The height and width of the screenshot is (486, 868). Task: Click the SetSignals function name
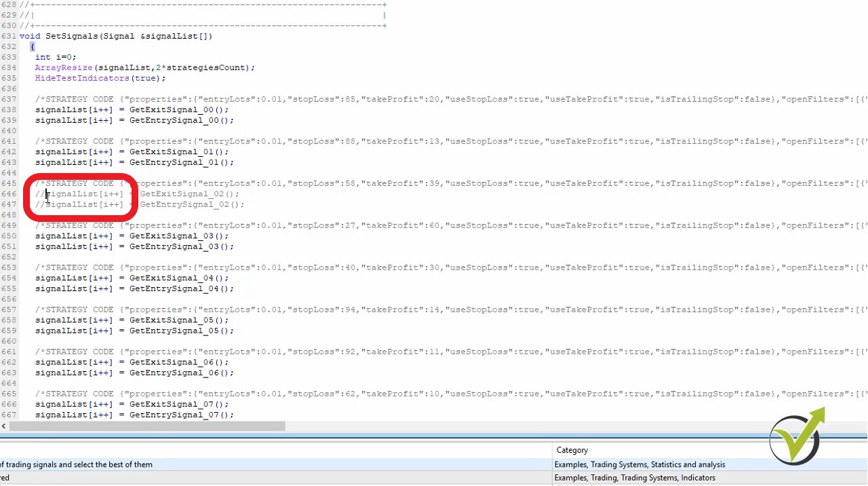[71, 35]
